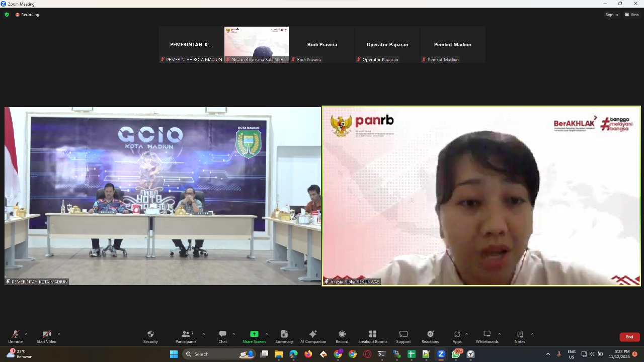Open the View layout menu
Screen dimensions: 644x362
(x=632, y=15)
